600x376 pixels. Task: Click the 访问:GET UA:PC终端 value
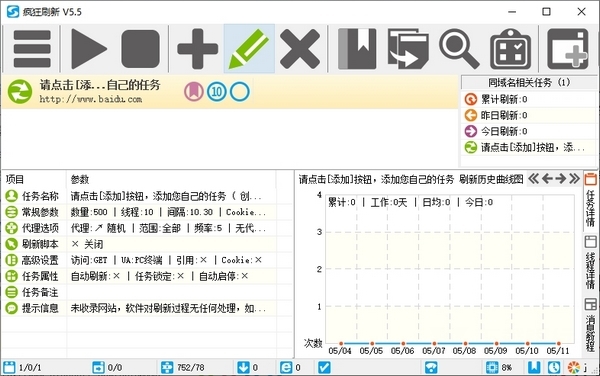pos(166,260)
